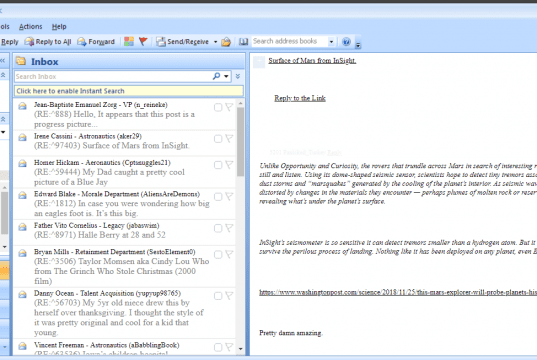Screen dimensions: 537x360
Task: Open the Edward Blake eagles foot email
Action: point(124,203)
